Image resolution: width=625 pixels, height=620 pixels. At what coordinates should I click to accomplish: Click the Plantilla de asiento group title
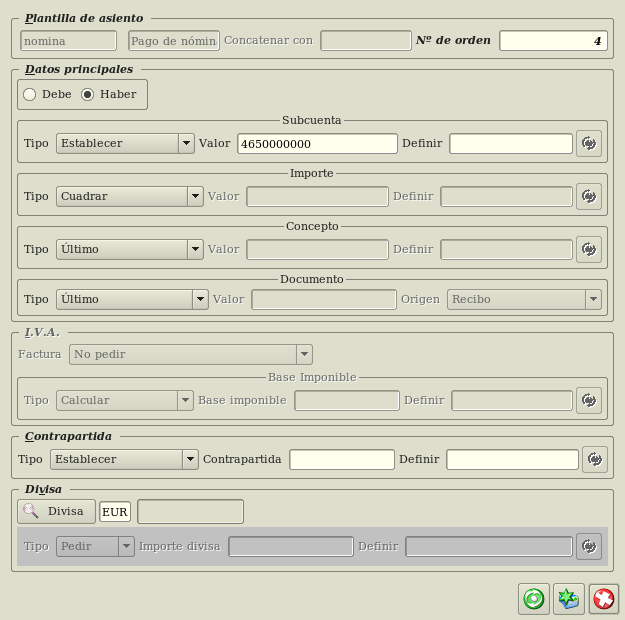tap(84, 18)
